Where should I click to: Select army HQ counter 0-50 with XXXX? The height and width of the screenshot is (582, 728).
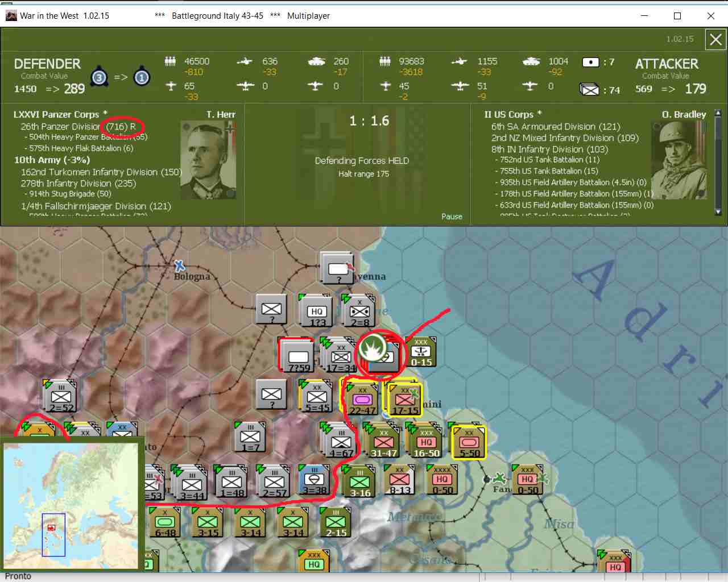[442, 480]
